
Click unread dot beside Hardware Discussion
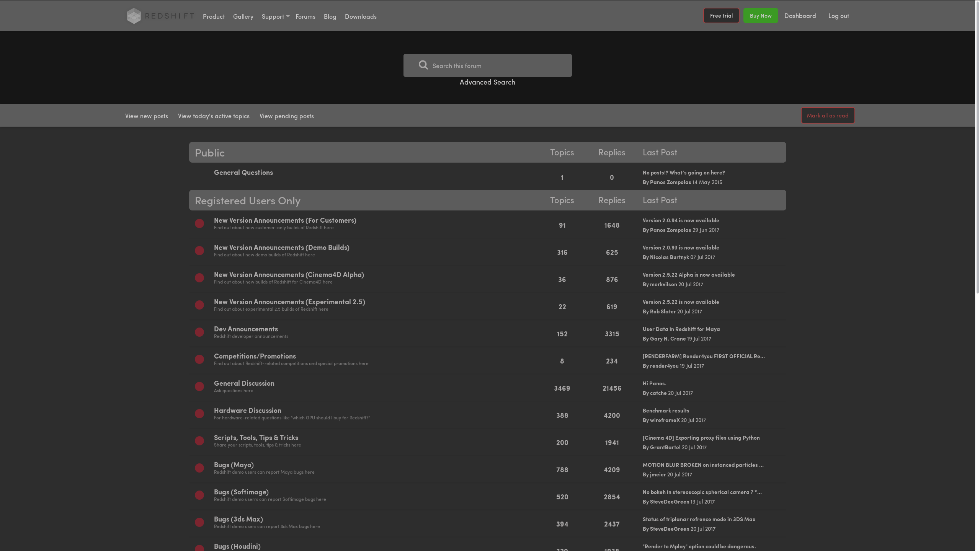pyautogui.click(x=199, y=414)
